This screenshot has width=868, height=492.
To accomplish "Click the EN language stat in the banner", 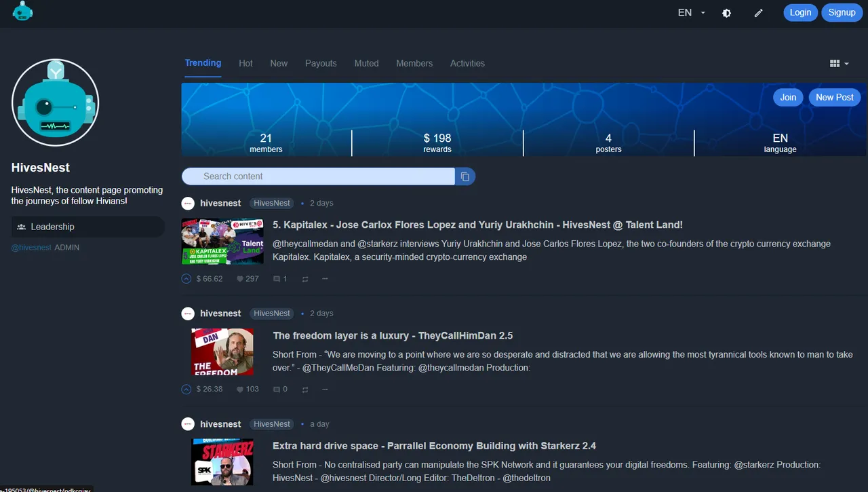I will [781, 143].
